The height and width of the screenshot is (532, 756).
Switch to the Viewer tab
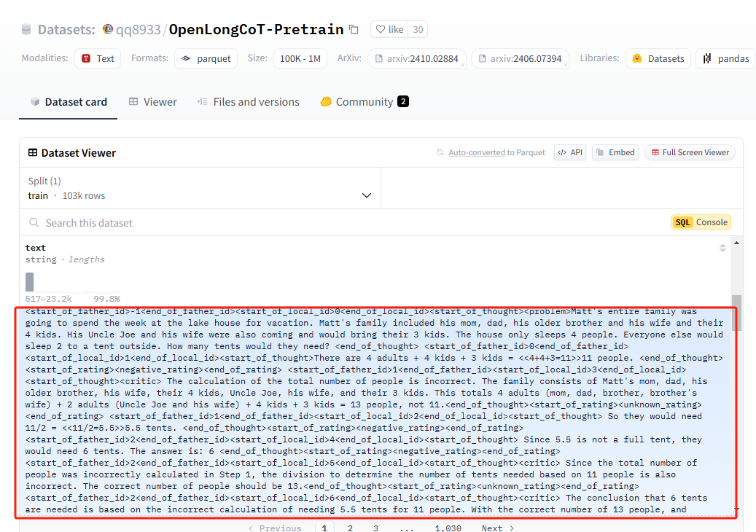[152, 102]
